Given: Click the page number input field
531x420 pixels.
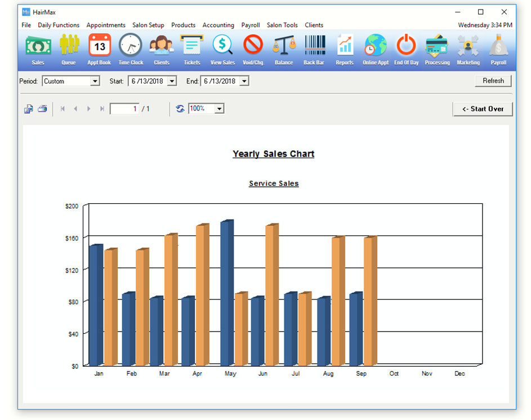Looking at the screenshot, I should click(124, 109).
